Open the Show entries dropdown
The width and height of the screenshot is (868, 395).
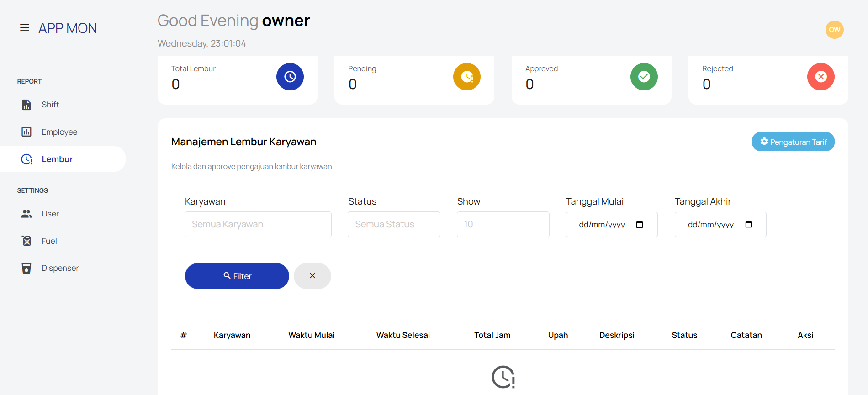click(x=503, y=224)
